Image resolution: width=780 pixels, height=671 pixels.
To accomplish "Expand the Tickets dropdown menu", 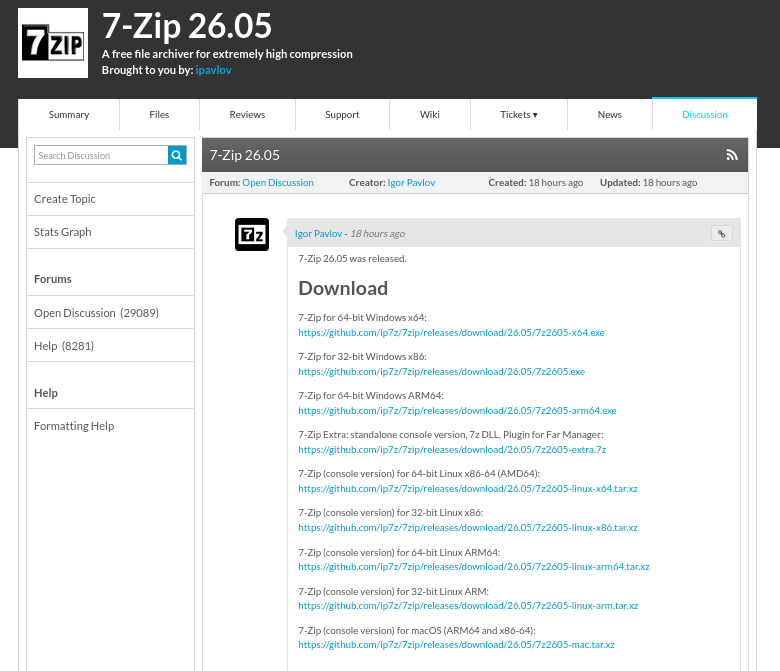I will coord(519,114).
